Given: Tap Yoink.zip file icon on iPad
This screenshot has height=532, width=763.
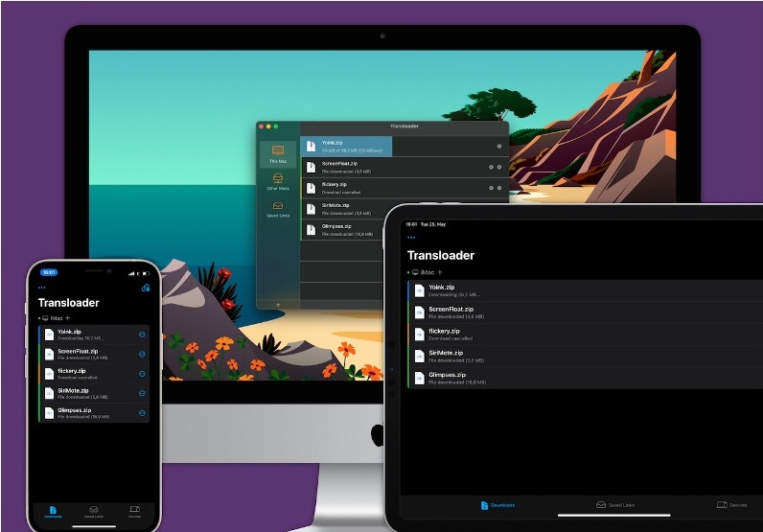Looking at the screenshot, I should point(420,290).
